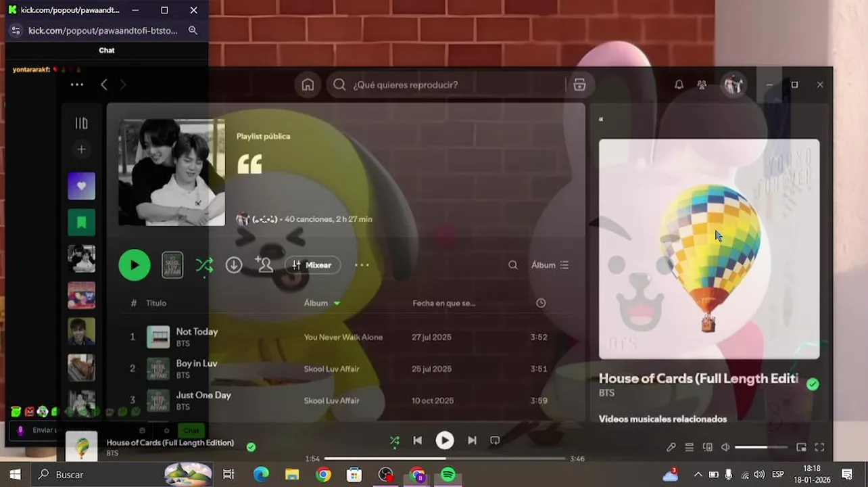Collapse the Your Library sidebar icon
Screen dimensions: 868x487
tap(81, 123)
